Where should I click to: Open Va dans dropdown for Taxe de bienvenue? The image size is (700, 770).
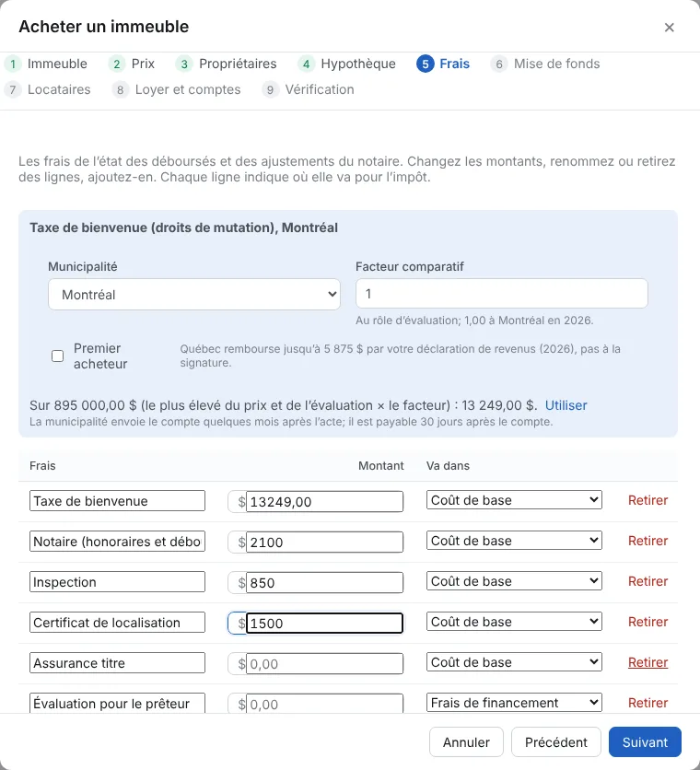pyautogui.click(x=514, y=500)
